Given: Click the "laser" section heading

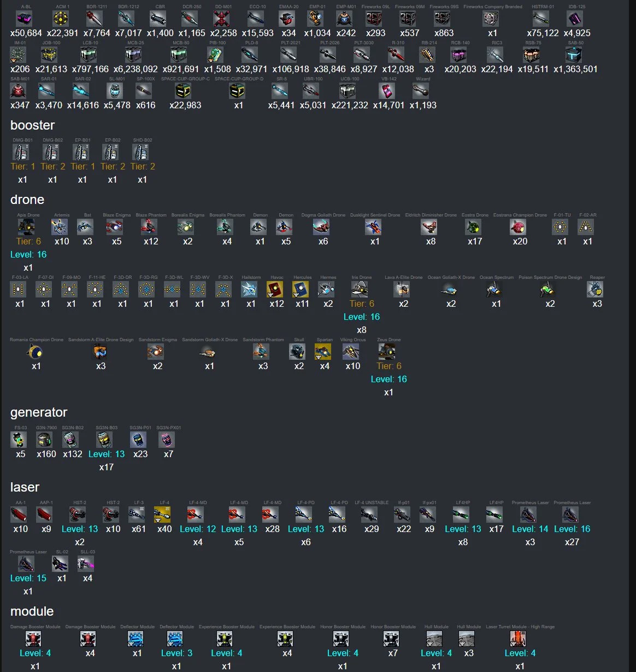Looking at the screenshot, I should (25, 487).
